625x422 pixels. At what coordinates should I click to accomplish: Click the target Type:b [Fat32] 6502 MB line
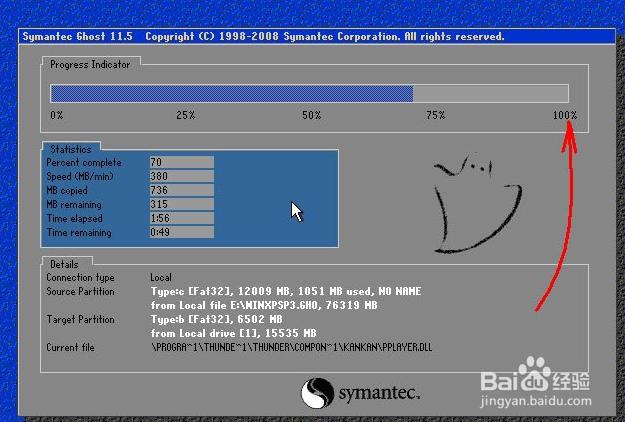pyautogui.click(x=216, y=319)
